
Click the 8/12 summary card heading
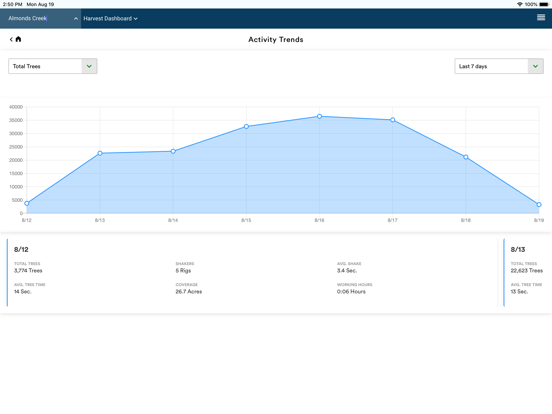[x=21, y=250]
